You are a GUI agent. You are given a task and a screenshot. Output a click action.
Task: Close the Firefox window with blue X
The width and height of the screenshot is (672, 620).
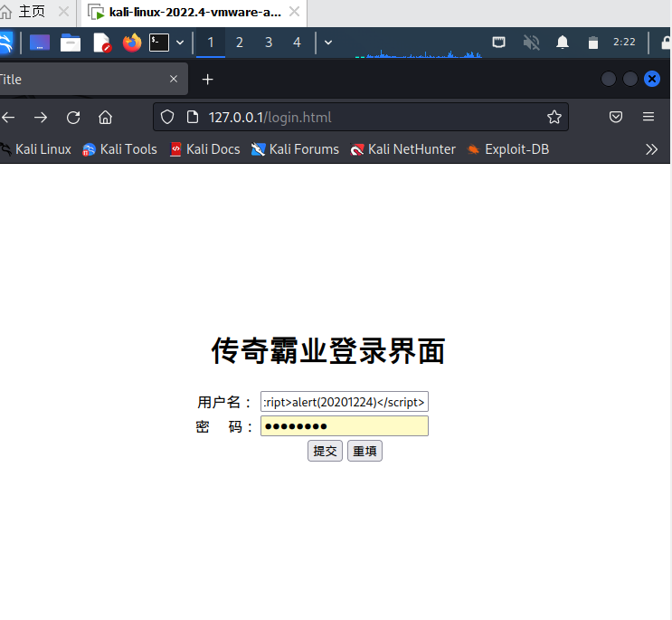(652, 79)
